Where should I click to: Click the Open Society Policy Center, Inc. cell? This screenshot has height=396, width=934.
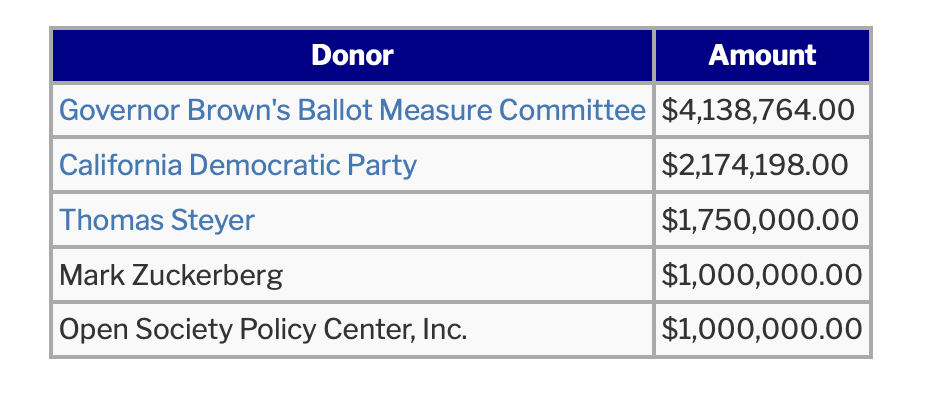point(353,329)
